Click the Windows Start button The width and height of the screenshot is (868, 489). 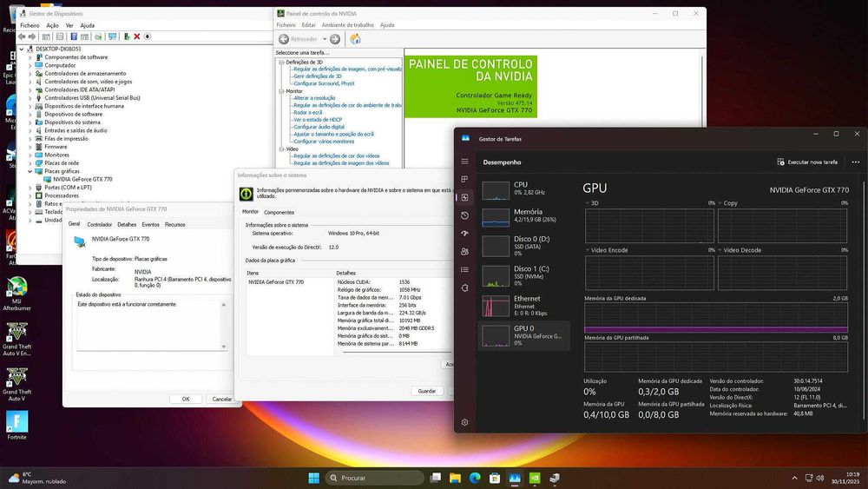[314, 478]
